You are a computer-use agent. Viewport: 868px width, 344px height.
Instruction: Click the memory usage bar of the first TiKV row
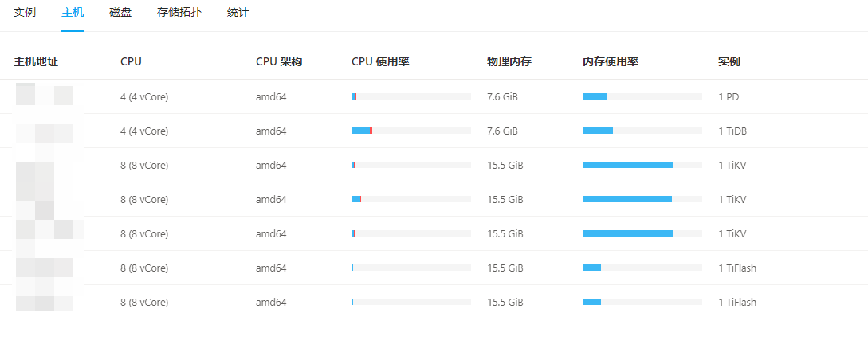tap(642, 165)
